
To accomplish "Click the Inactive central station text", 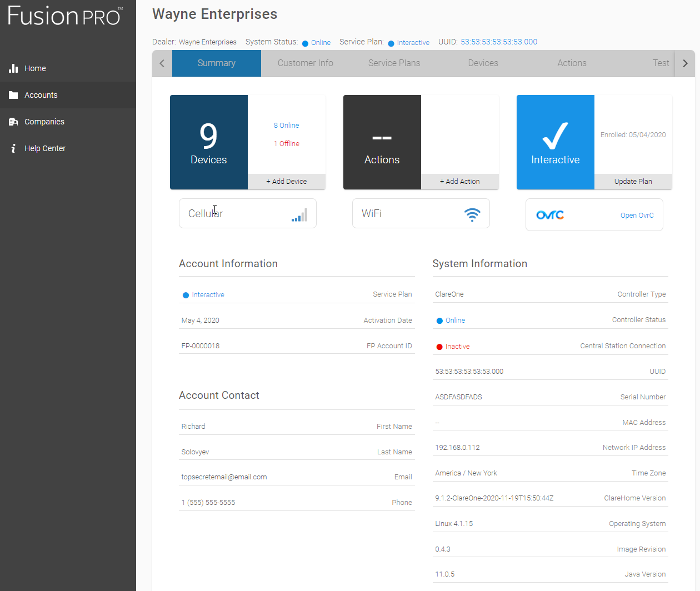I will pos(458,347).
